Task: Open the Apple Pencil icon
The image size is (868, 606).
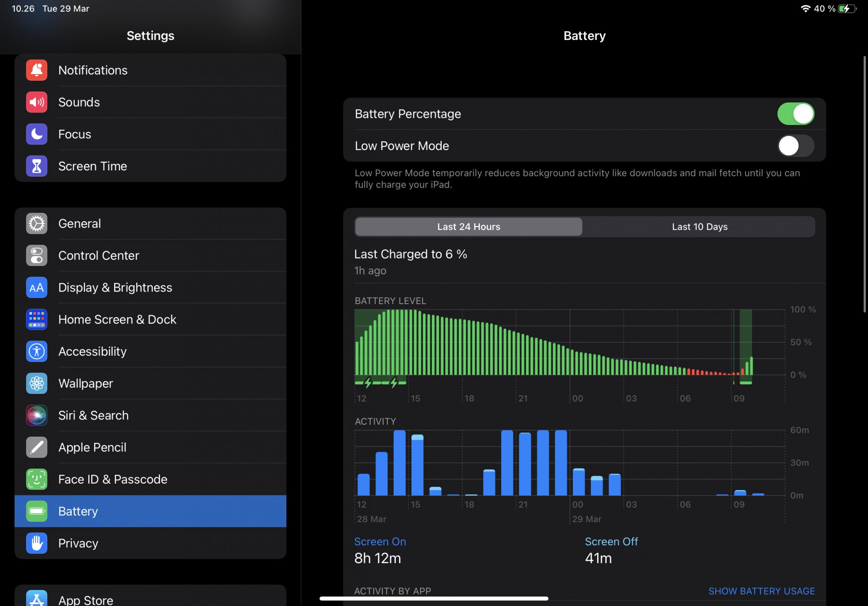Action: point(36,447)
